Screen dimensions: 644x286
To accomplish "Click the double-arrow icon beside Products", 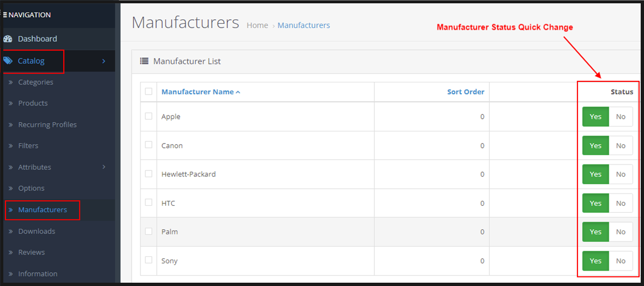I will point(10,103).
